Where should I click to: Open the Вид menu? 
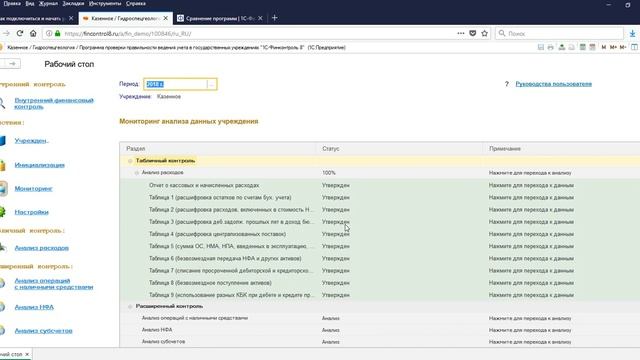pyautogui.click(x=30, y=3)
